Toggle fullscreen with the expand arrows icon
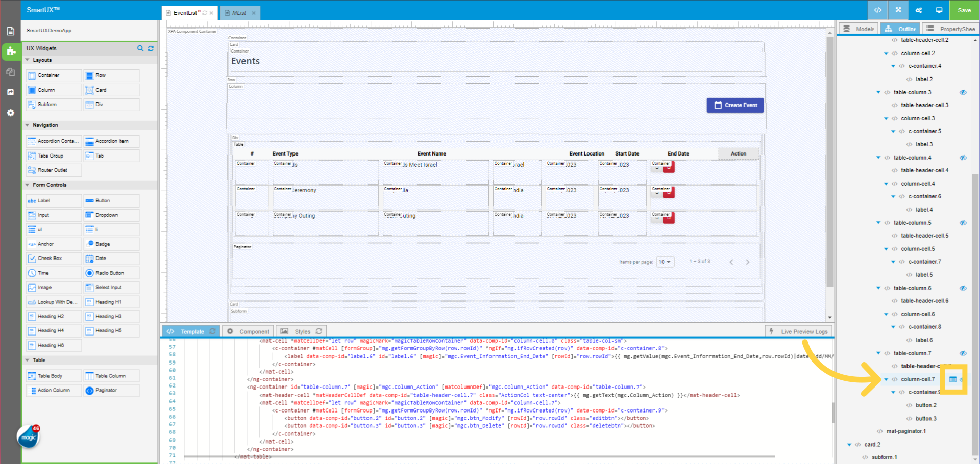980x464 pixels. 898,10
